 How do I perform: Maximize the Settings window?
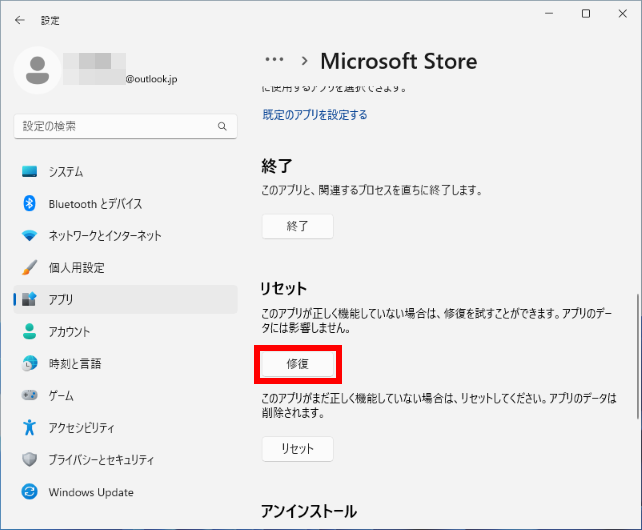coord(586,14)
